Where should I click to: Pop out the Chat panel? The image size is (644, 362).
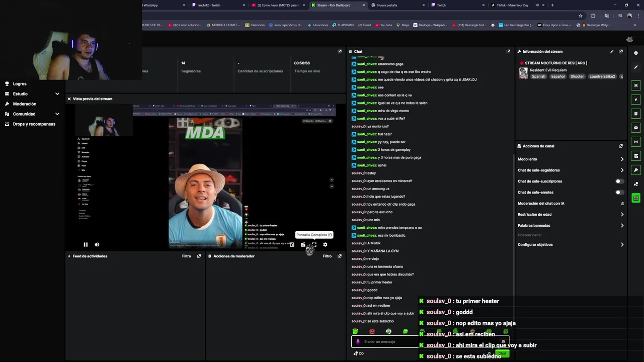[x=508, y=51]
